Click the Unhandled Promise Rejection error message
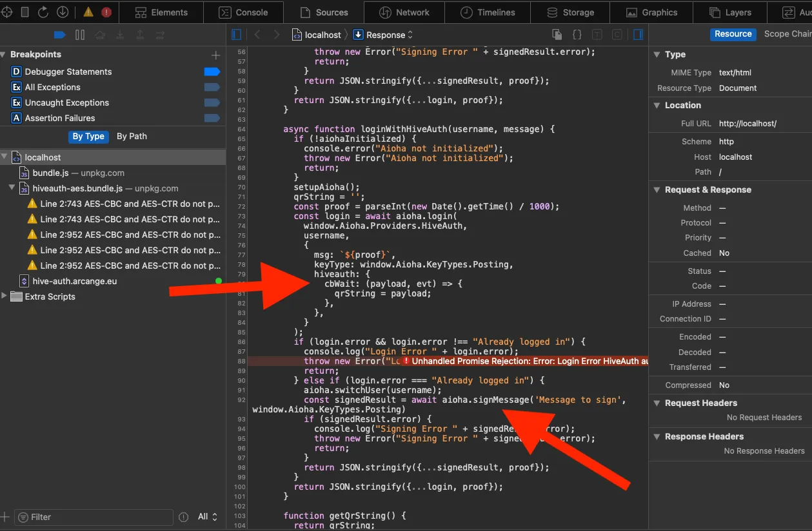Screen dimensions: 812x531 525,362
